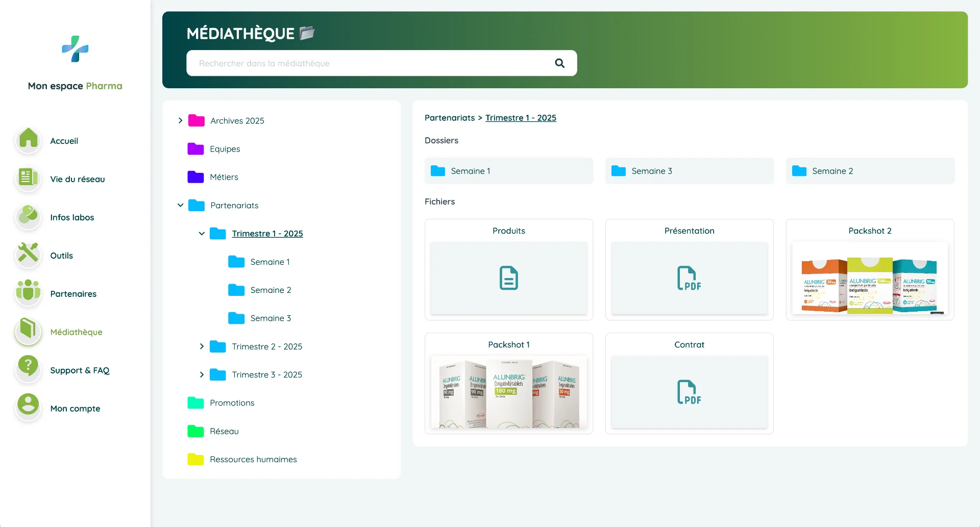Viewport: 980px width, 527px height.
Task: Open Semaine 1 folder card
Action: [509, 171]
